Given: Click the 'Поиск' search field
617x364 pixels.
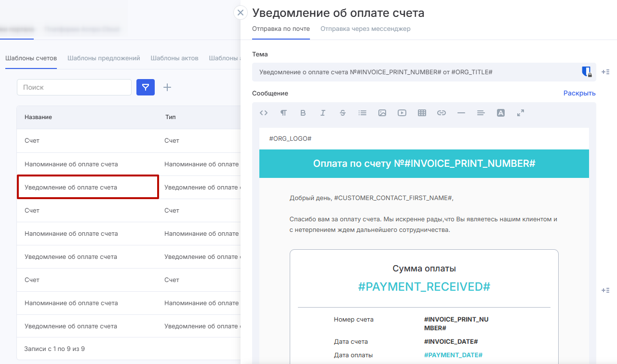Looking at the screenshot, I should pyautogui.click(x=74, y=87).
